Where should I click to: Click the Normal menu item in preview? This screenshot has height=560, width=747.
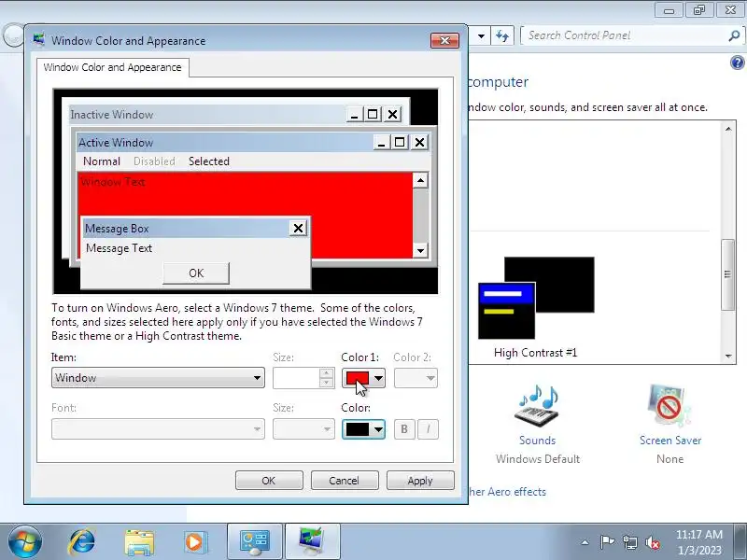tap(102, 161)
